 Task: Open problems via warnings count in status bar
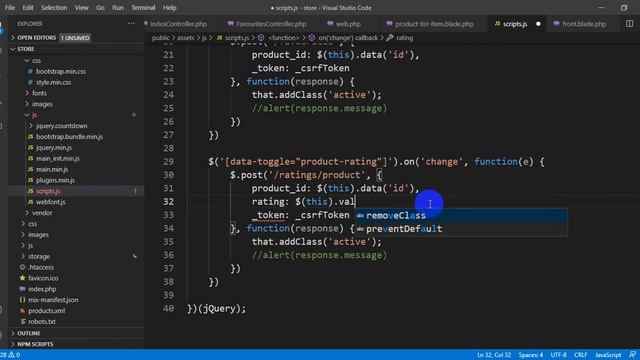(x=10, y=355)
